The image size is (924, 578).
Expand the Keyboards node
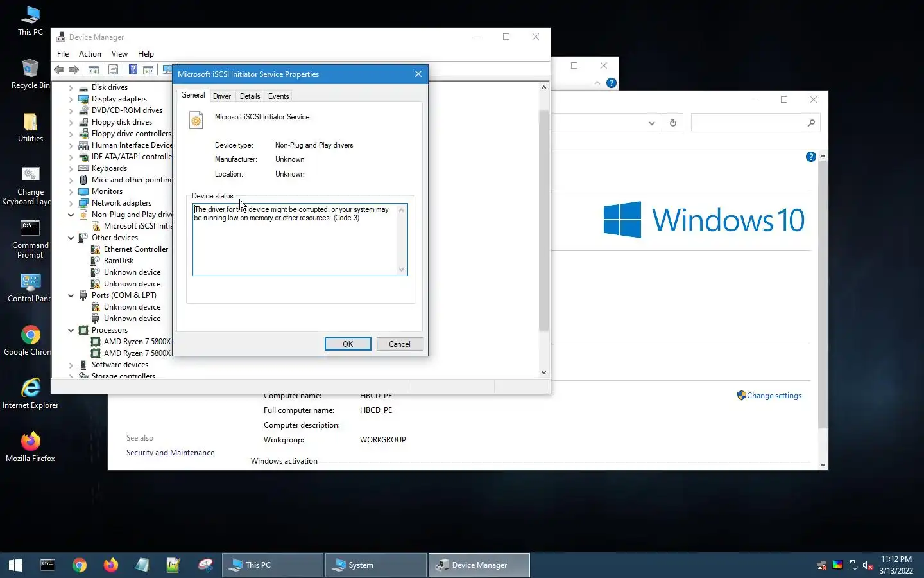coord(71,168)
